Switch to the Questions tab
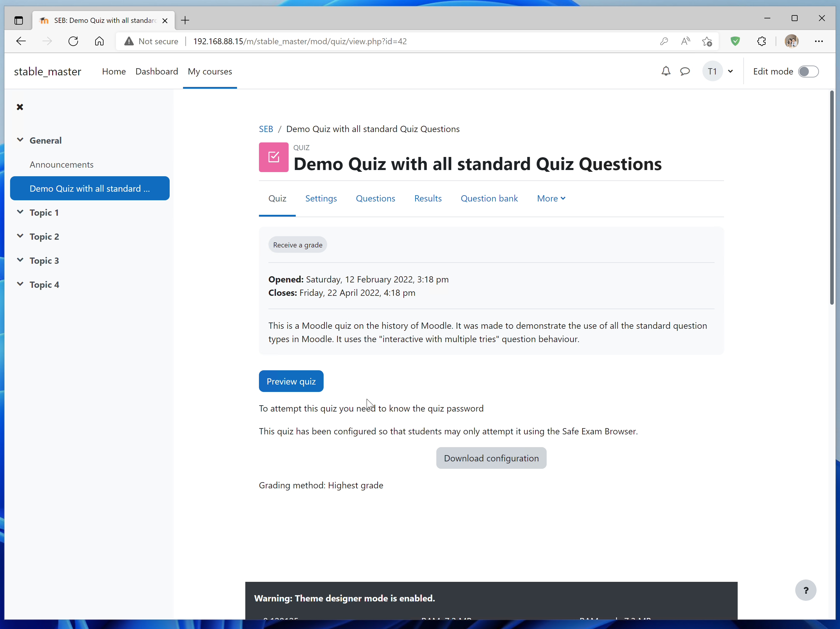This screenshot has height=629, width=840. [x=375, y=198]
